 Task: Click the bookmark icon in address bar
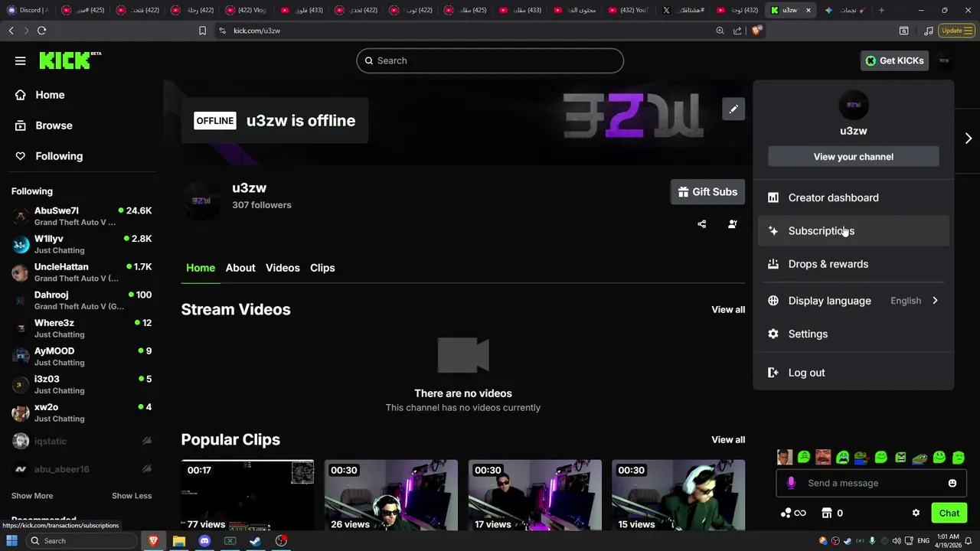coord(202,31)
